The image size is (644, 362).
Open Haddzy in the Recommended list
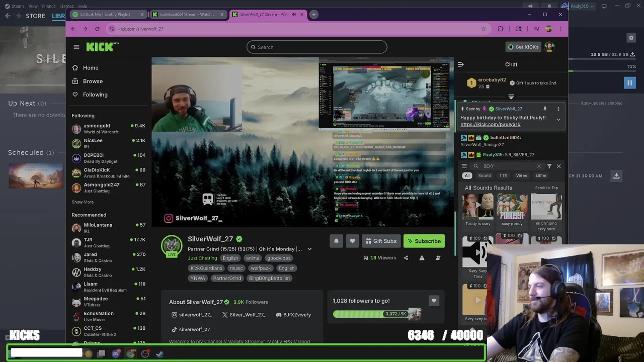[108, 272]
